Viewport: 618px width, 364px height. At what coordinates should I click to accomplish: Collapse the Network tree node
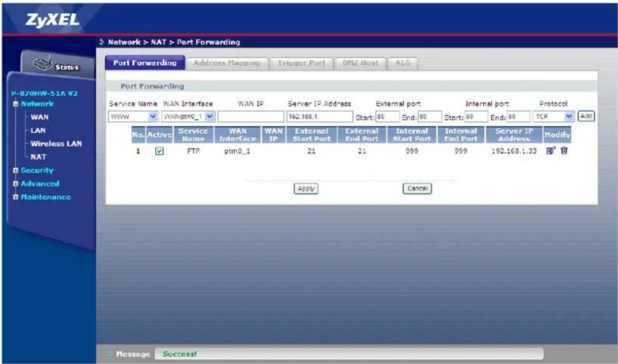(16, 104)
